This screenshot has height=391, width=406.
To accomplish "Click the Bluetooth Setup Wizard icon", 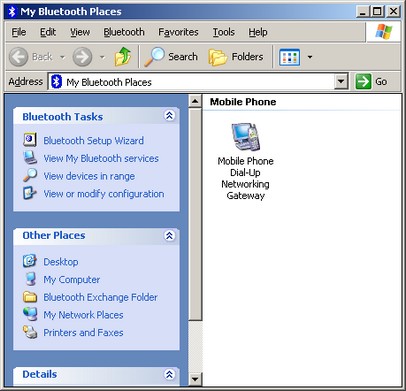I will tap(30, 140).
